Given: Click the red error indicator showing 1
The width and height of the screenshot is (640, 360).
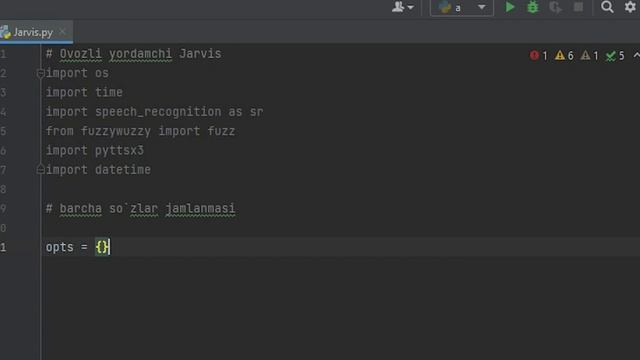Looking at the screenshot, I should tap(538, 56).
